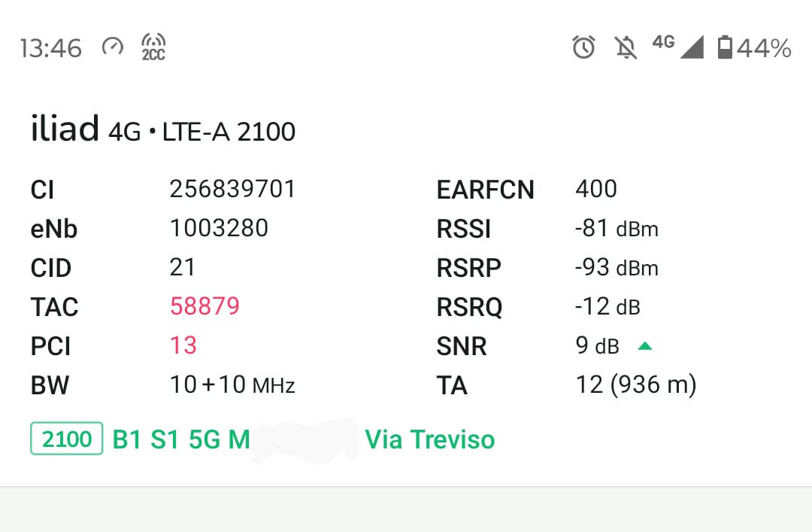Viewport: 812px width, 532px height.
Task: Tap the alarm clock status icon
Action: 583,47
